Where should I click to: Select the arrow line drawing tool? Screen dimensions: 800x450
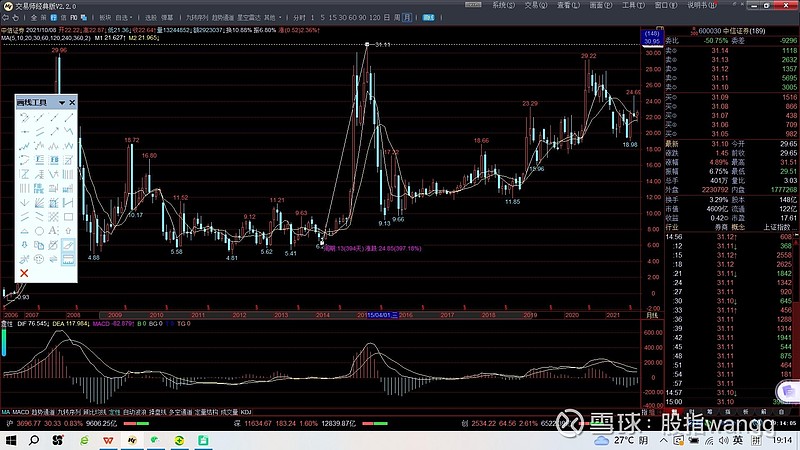(54, 132)
